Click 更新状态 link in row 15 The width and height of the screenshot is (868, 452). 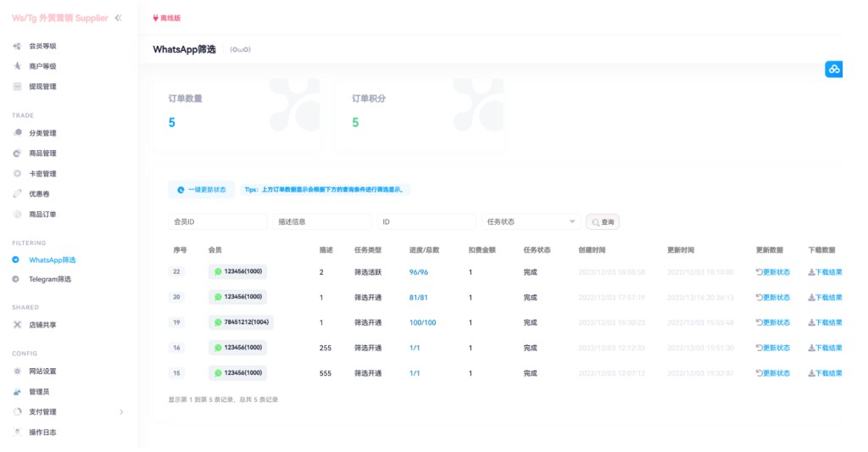(773, 373)
